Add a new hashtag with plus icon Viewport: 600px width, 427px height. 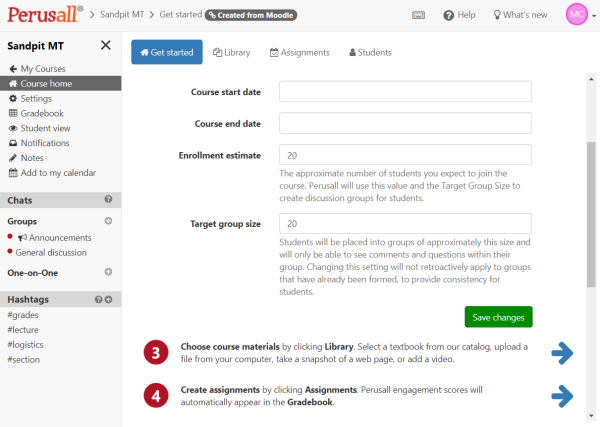tap(108, 299)
